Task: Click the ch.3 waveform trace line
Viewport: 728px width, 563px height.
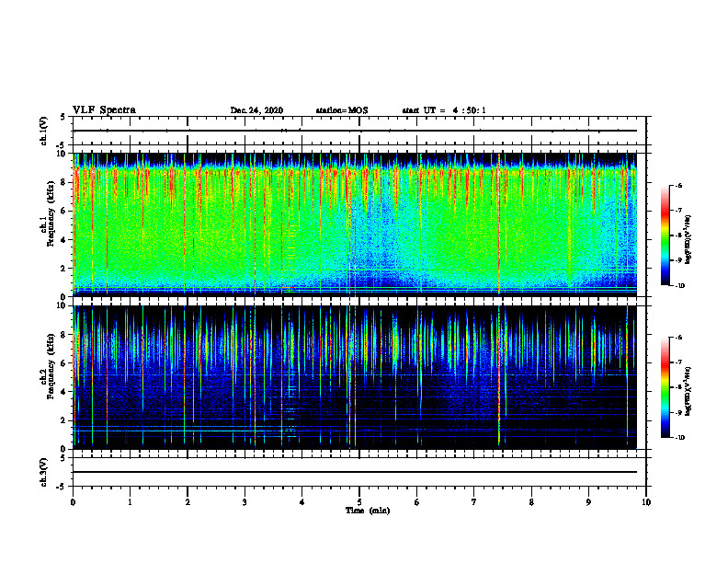Action: pyautogui.click(x=355, y=472)
